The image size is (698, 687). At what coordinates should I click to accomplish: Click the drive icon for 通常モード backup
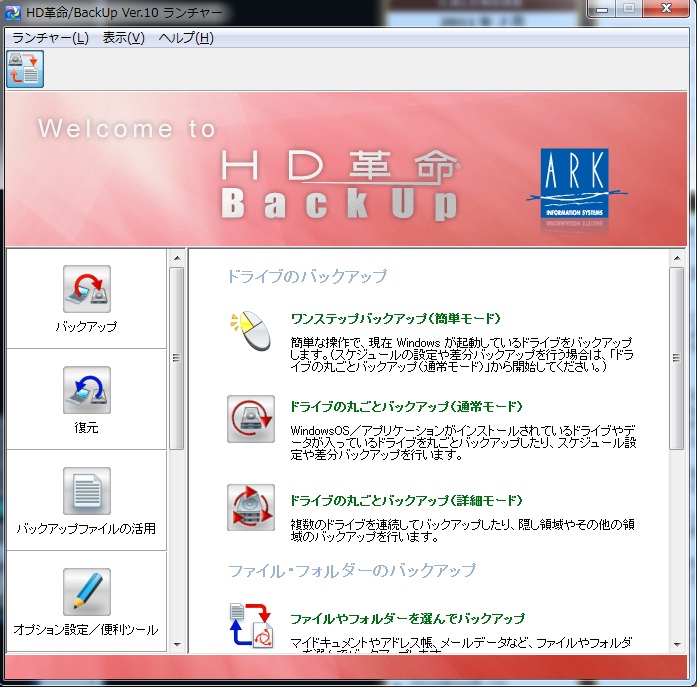[251, 419]
